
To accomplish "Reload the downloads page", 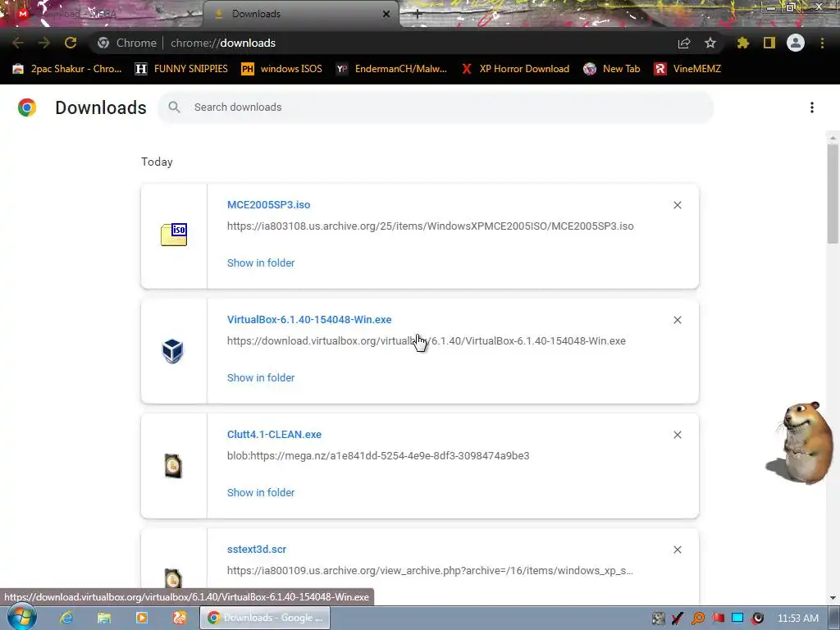I will point(71,43).
